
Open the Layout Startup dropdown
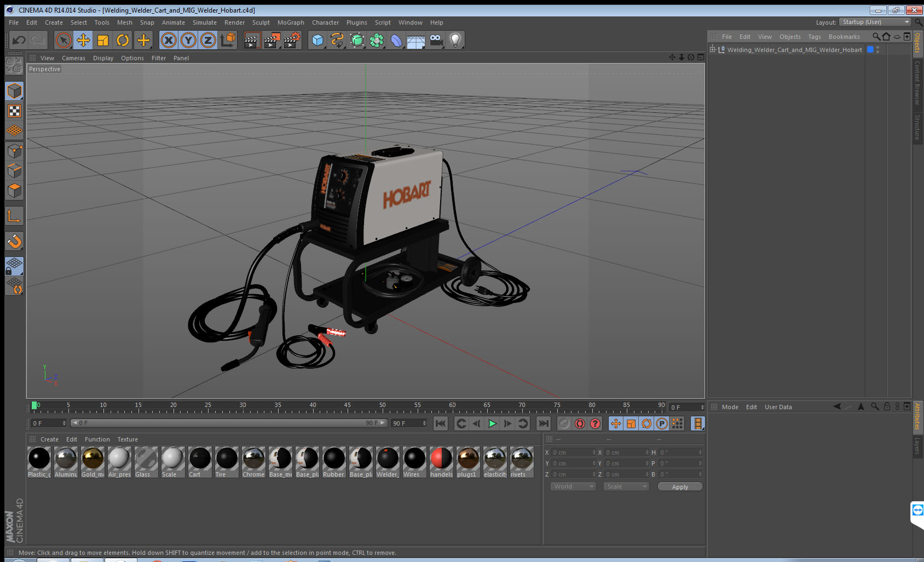coord(875,22)
